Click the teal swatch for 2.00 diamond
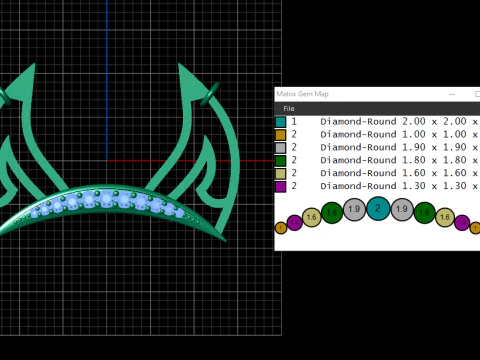Viewport: 480px width, 360px height. click(281, 122)
